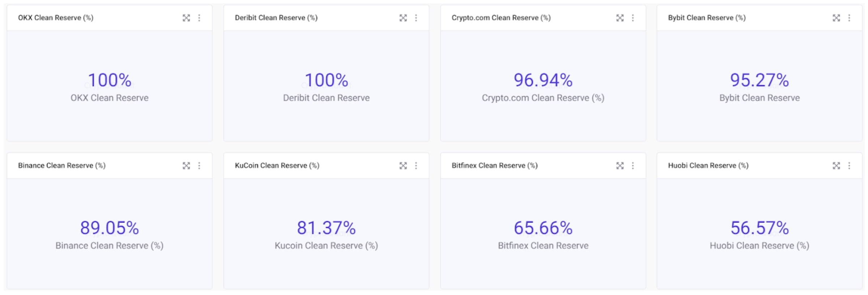Open the three-dot menu on Binance card
The height and width of the screenshot is (295, 868).
click(199, 166)
